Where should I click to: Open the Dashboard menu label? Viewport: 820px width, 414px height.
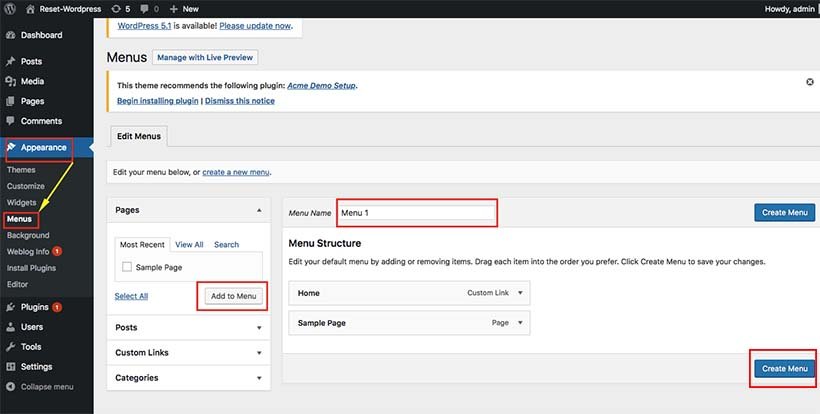pyautogui.click(x=41, y=35)
